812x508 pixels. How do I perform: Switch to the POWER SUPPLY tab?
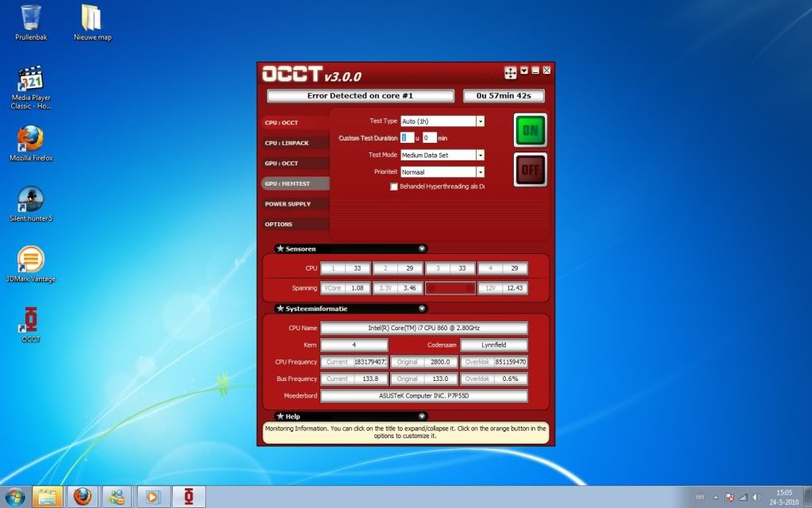tap(288, 204)
